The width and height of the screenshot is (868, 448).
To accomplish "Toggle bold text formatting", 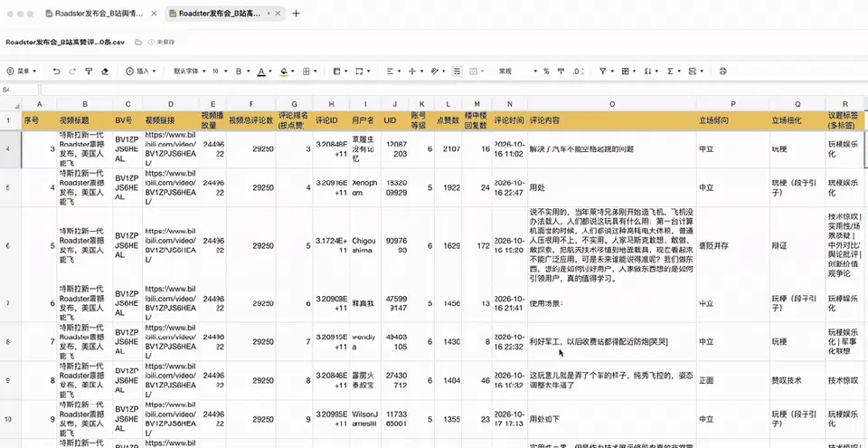I will [x=239, y=71].
